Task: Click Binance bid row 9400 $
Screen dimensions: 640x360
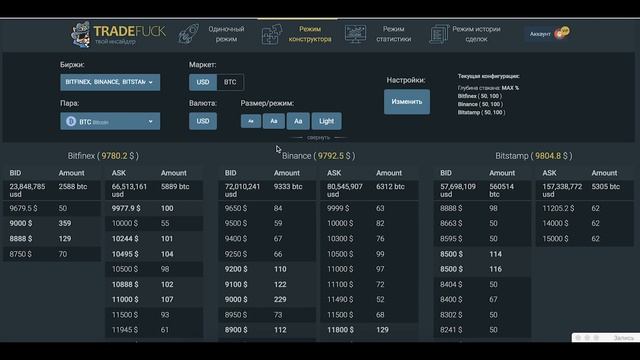Action: (267, 239)
